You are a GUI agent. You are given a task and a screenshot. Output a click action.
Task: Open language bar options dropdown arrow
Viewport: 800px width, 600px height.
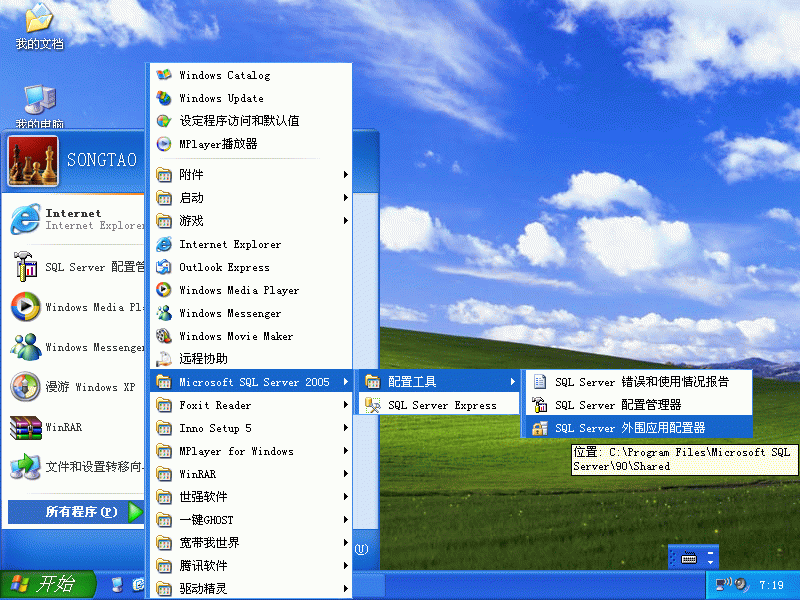(x=711, y=562)
